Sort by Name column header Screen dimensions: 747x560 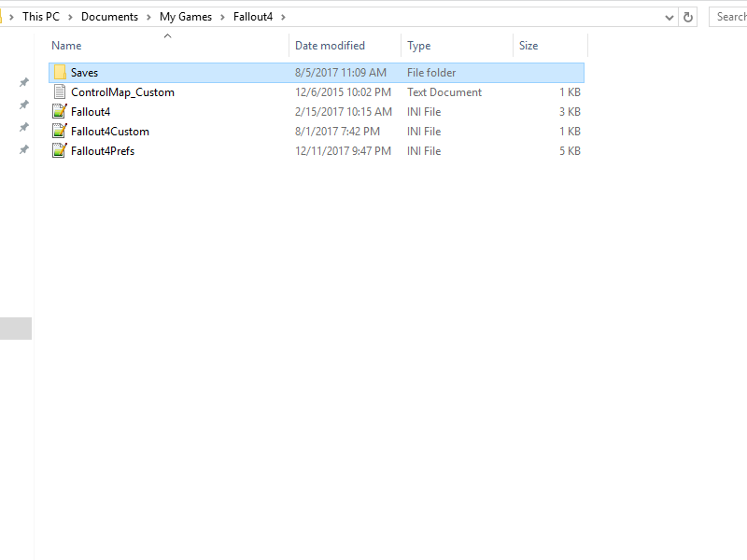tap(66, 45)
